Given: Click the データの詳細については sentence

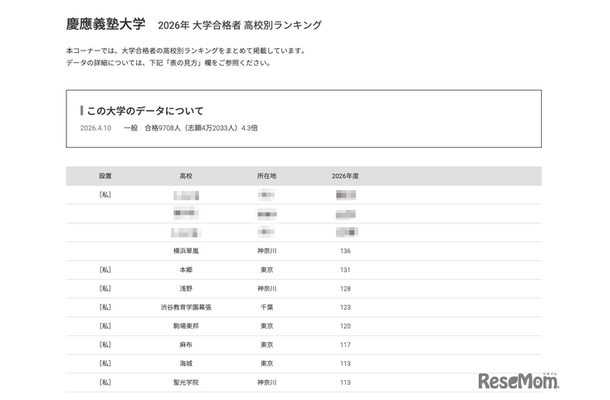Looking at the screenshot, I should 168,63.
